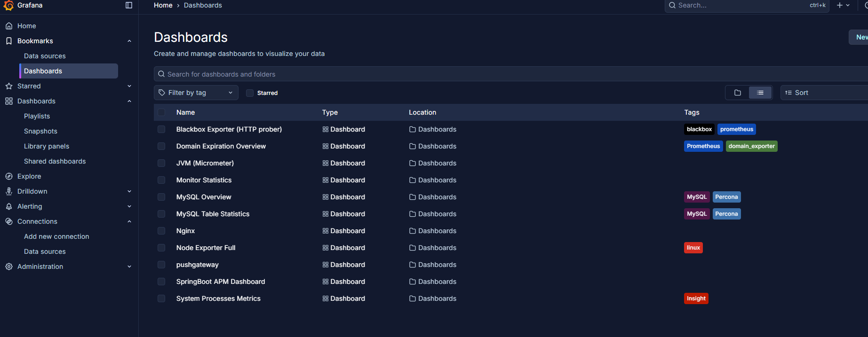Viewport: 868px width, 337px height.
Task: Focus the top Search bar
Action: (x=747, y=5)
